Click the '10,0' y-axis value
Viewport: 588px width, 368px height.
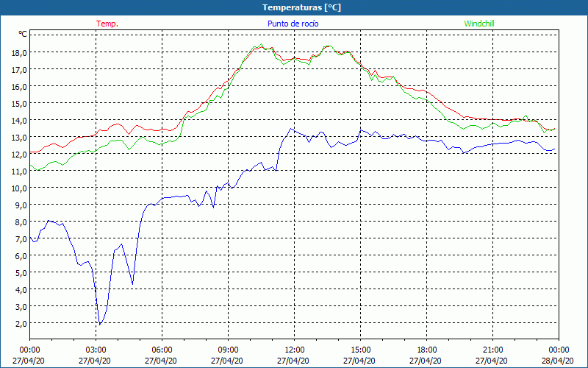pyautogui.click(x=19, y=188)
